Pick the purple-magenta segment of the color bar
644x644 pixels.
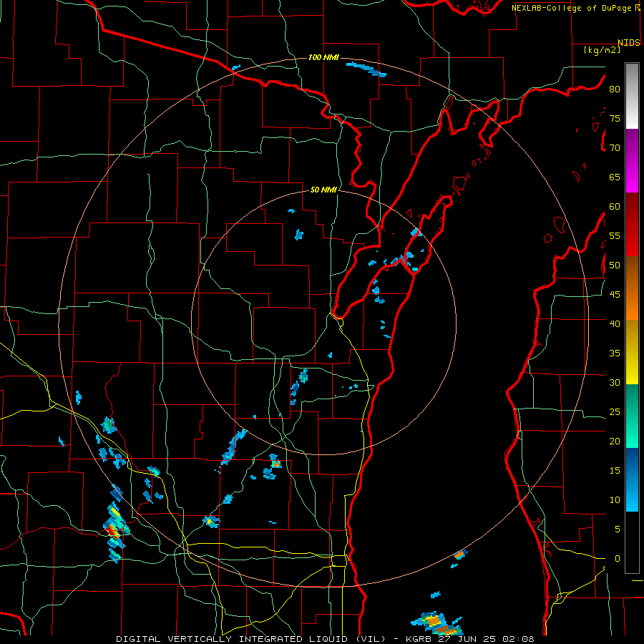pos(632,160)
